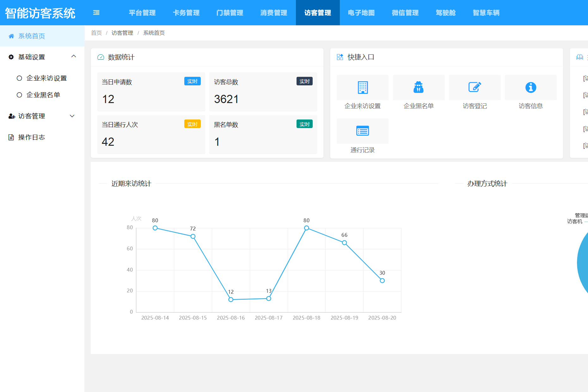Click the 访客信息 info circle icon

click(x=530, y=88)
